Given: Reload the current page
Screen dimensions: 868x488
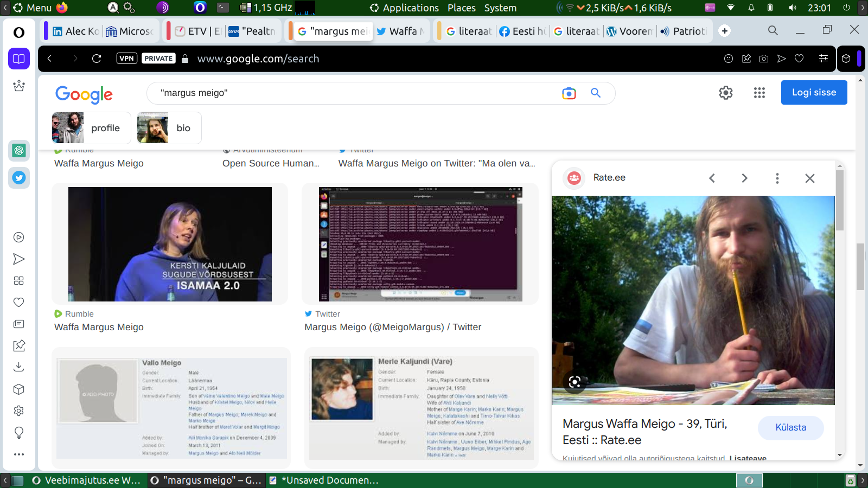Looking at the screenshot, I should click(x=97, y=59).
